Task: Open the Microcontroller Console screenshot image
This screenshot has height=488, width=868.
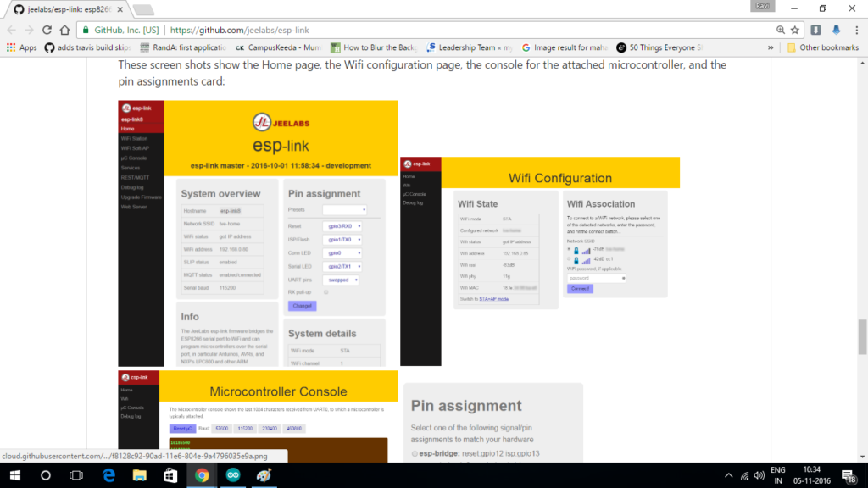Action: (x=258, y=417)
